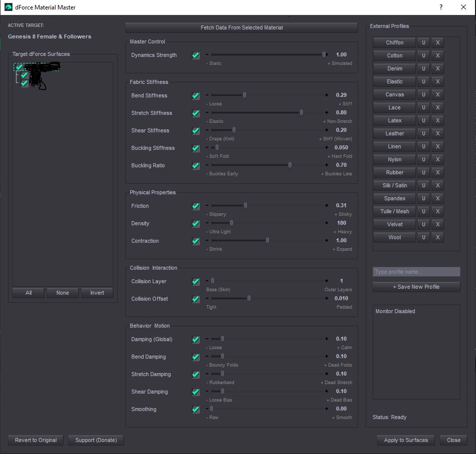The height and width of the screenshot is (454, 476).
Task: Click the Bend Stiffness value 0.29
Action: [x=341, y=95]
